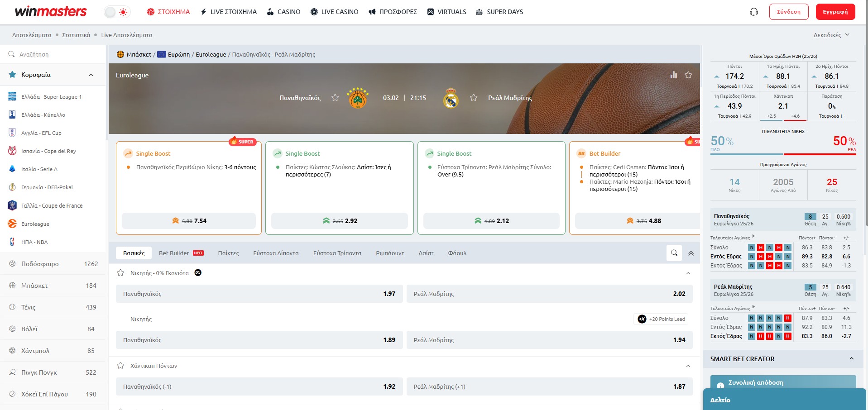Open the Δεκαδικές odds format dropdown

click(831, 35)
